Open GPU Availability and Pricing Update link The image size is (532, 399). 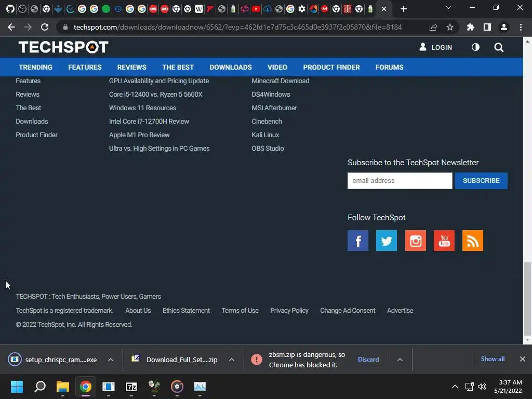click(159, 81)
